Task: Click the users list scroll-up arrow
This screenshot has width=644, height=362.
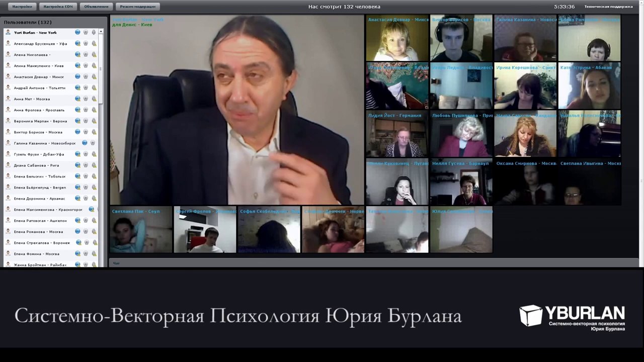Action: click(101, 32)
